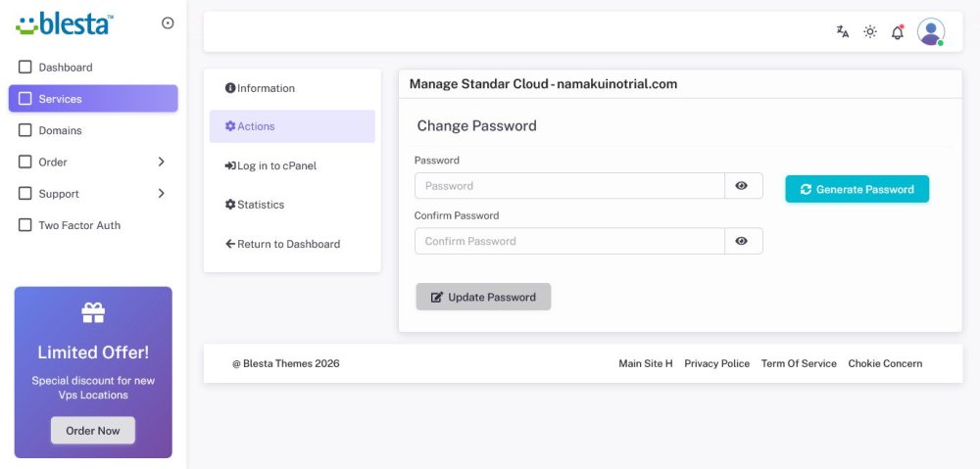Click the sidebar collapse circle icon

tap(168, 23)
